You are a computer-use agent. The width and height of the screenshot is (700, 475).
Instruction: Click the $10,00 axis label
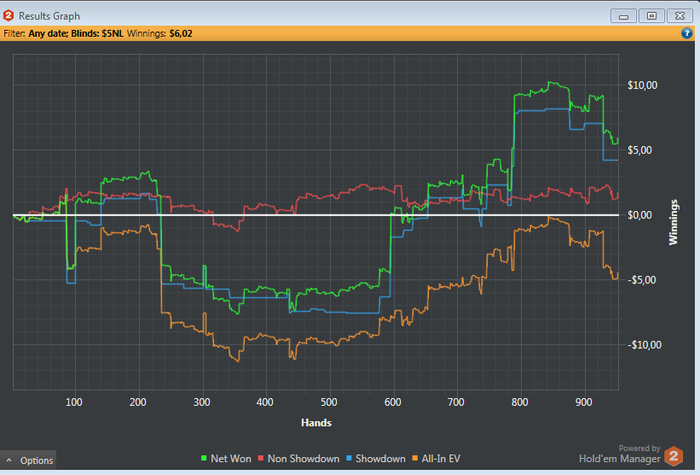tap(642, 85)
